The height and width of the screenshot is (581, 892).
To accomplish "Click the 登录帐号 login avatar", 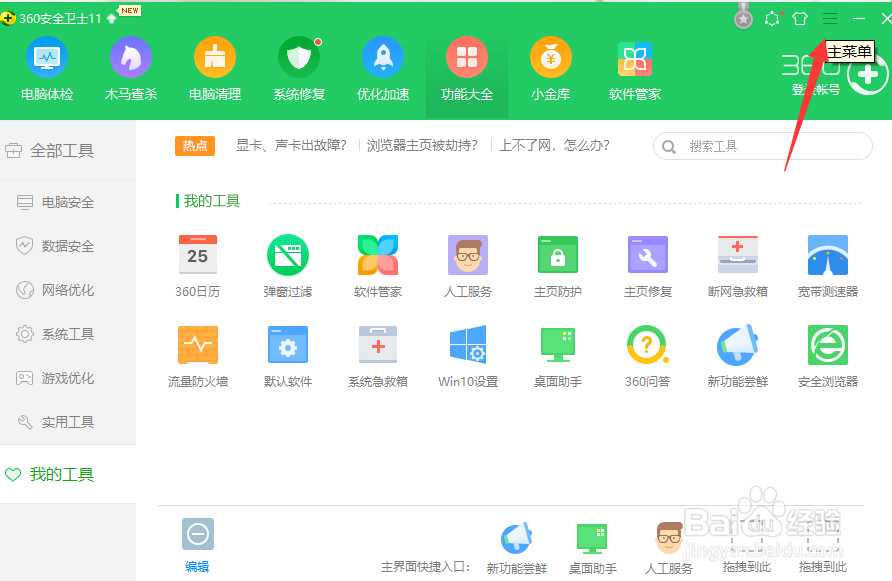I will coord(868,75).
